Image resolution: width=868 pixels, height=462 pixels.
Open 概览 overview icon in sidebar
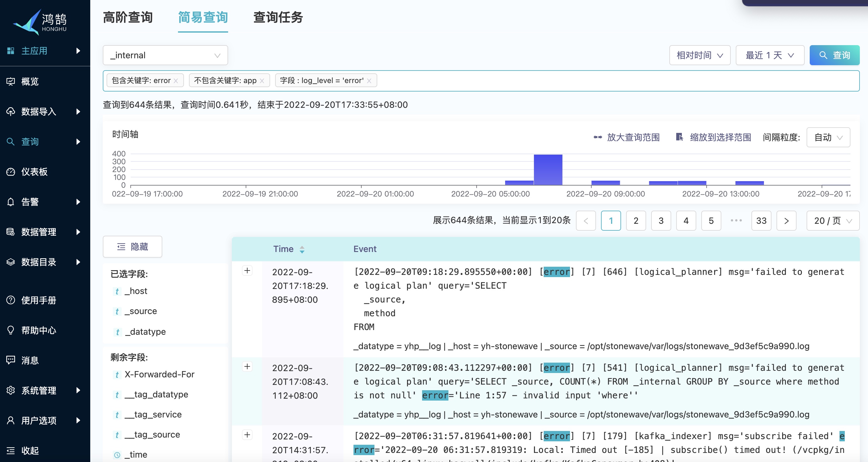pyautogui.click(x=10, y=81)
